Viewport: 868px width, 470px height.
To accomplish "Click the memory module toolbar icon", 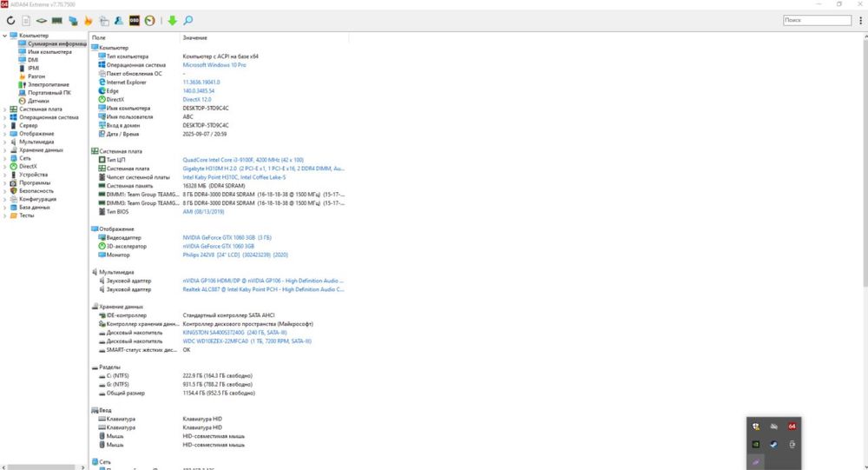I will [57, 21].
